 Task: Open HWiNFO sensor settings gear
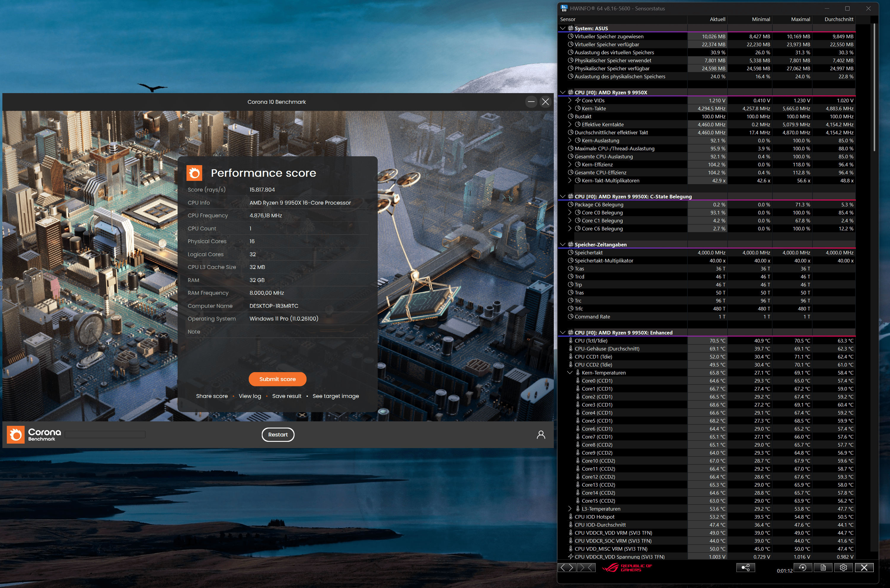tap(843, 567)
